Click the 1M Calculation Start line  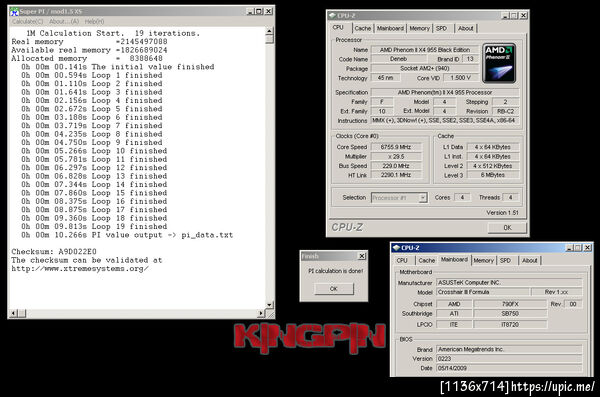pos(113,33)
